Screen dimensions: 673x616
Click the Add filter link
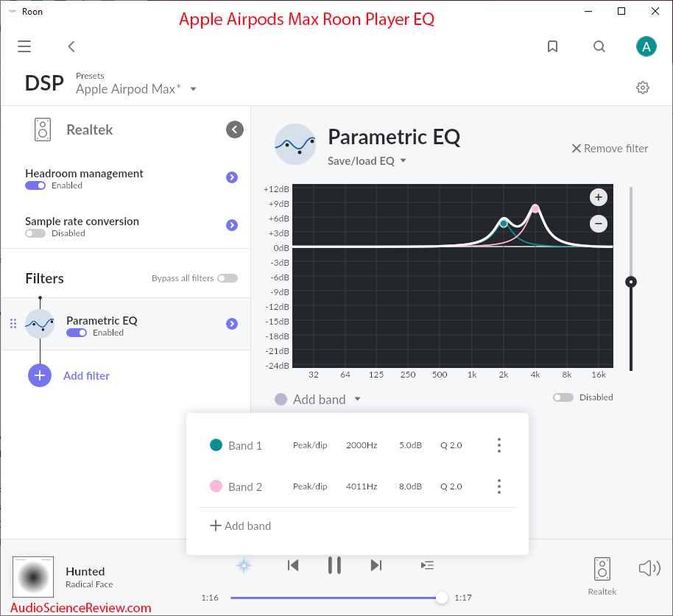[86, 376]
